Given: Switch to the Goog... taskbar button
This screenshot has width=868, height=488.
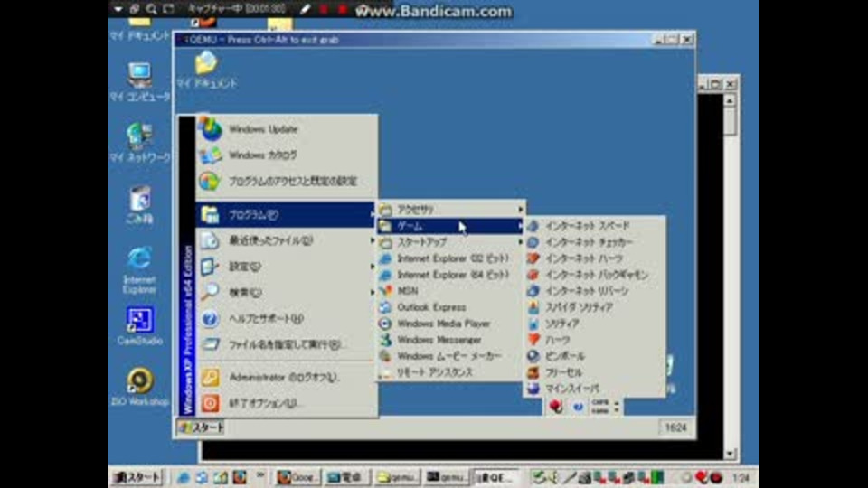Looking at the screenshot, I should (x=297, y=477).
